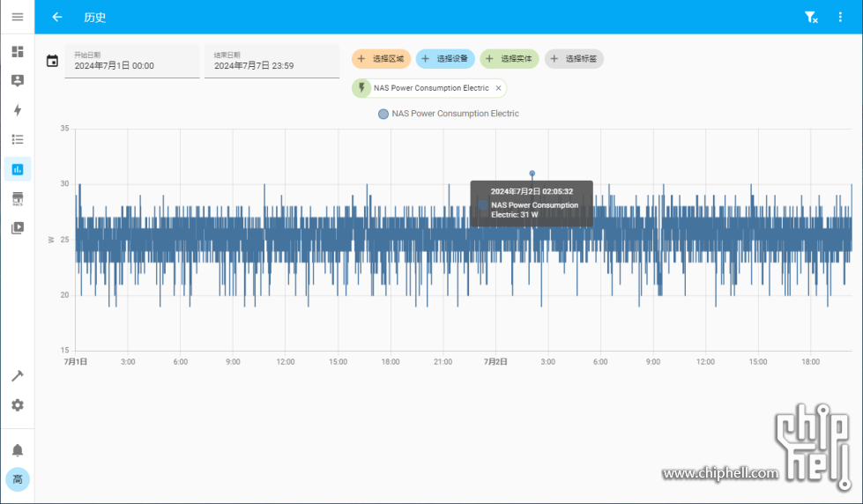Open the Overview dashboard sidebar icon
This screenshot has height=504, width=863.
pyautogui.click(x=18, y=51)
